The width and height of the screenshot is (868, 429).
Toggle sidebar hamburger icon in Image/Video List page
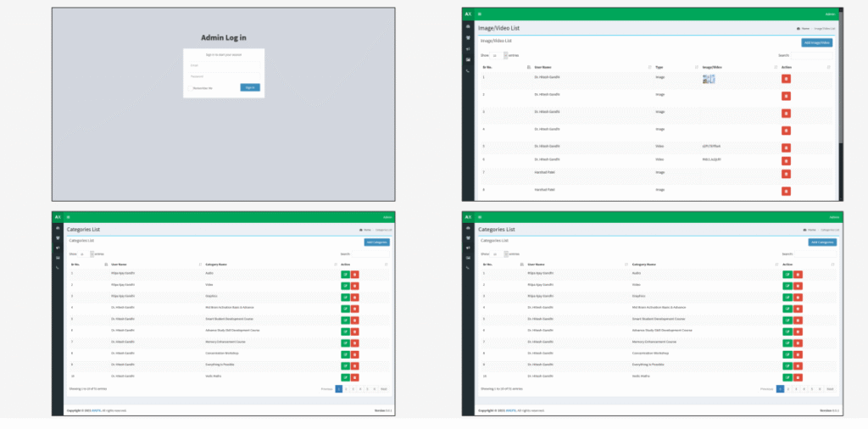[480, 14]
